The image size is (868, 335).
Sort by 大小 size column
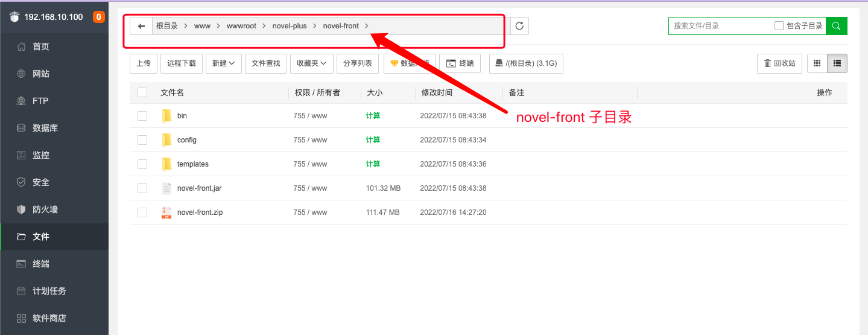click(x=374, y=92)
